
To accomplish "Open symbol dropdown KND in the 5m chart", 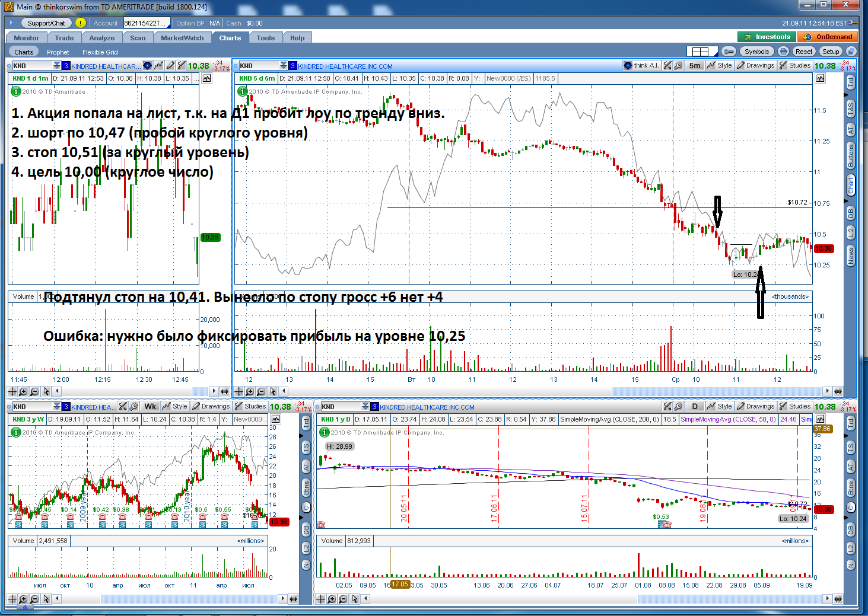I will pos(284,66).
